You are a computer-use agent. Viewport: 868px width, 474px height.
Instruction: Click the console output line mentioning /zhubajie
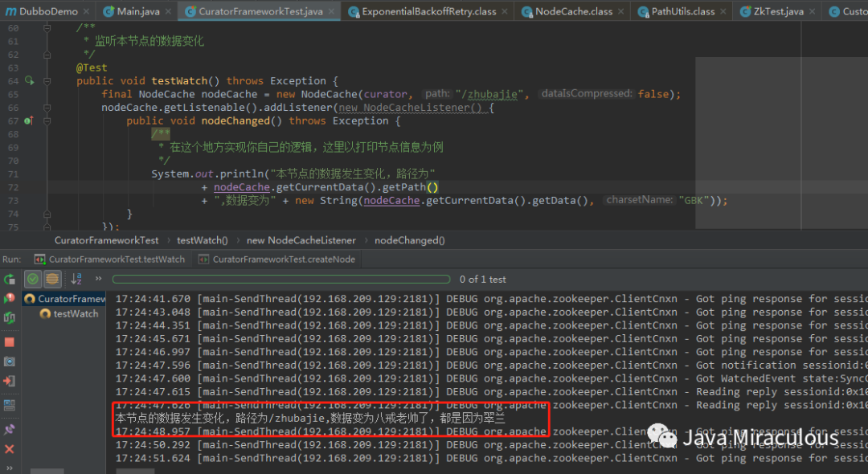(310, 418)
